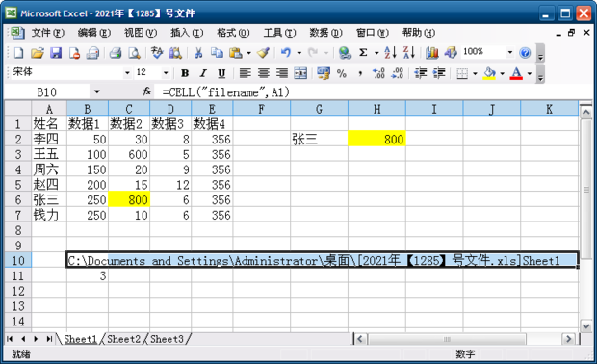Select column H header
Viewport: 597px width, 364px height.
coord(376,109)
